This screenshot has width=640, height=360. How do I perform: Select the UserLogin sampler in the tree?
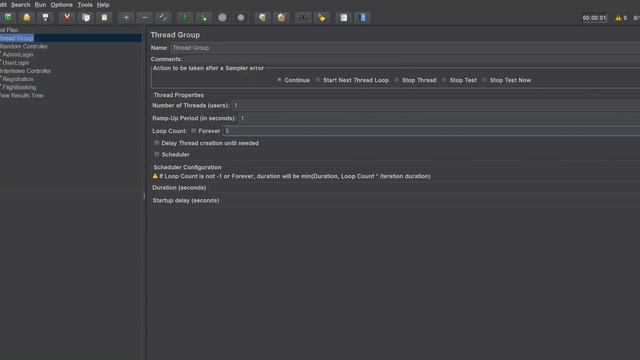pyautogui.click(x=16, y=62)
